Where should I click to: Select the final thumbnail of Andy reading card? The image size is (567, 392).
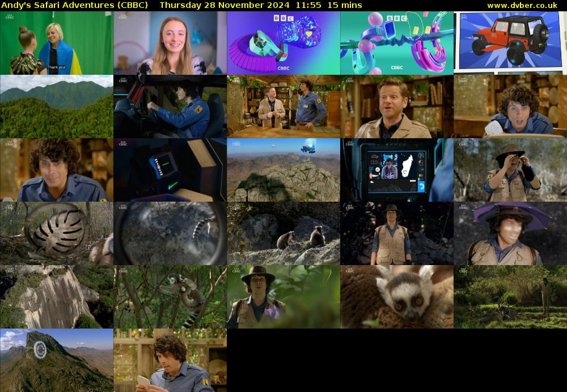[170, 360]
